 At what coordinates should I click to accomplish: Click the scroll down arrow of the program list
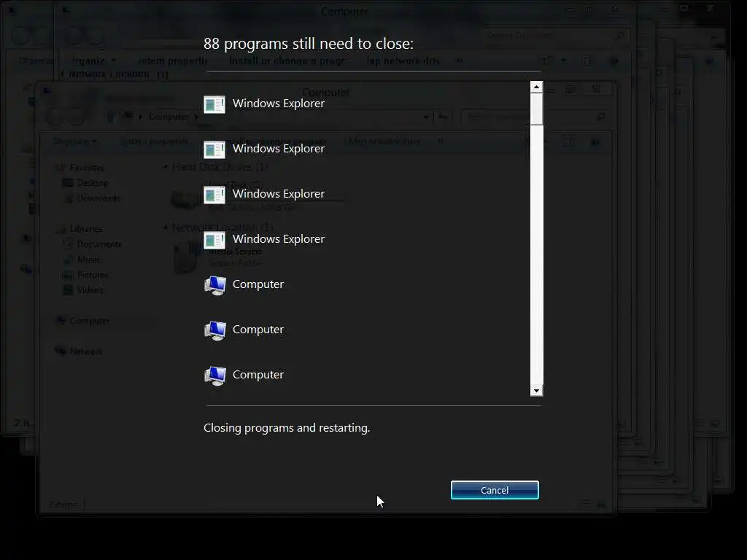click(536, 391)
